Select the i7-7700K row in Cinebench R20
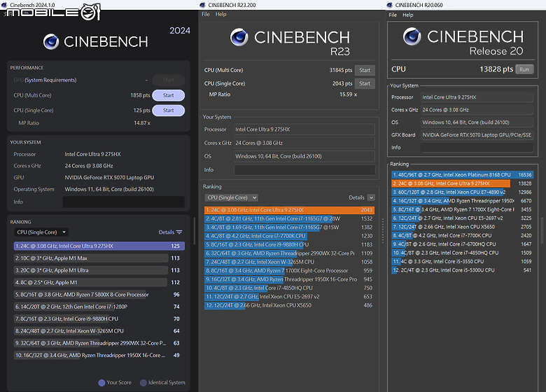 (462, 236)
